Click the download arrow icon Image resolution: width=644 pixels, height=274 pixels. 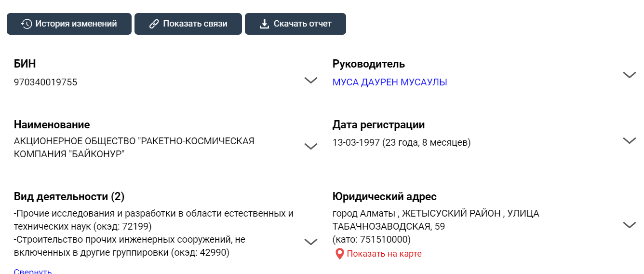pos(264,24)
